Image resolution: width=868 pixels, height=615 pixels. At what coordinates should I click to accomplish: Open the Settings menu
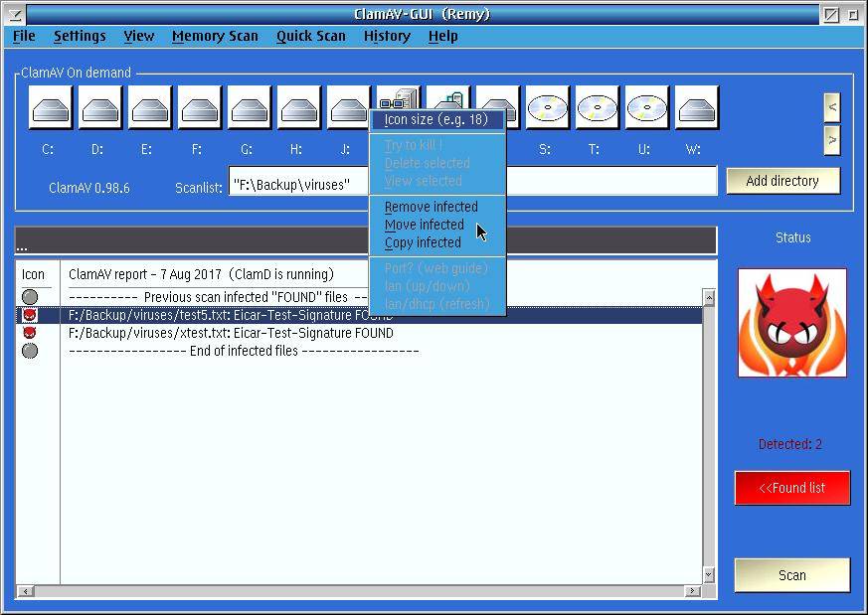[x=80, y=36]
